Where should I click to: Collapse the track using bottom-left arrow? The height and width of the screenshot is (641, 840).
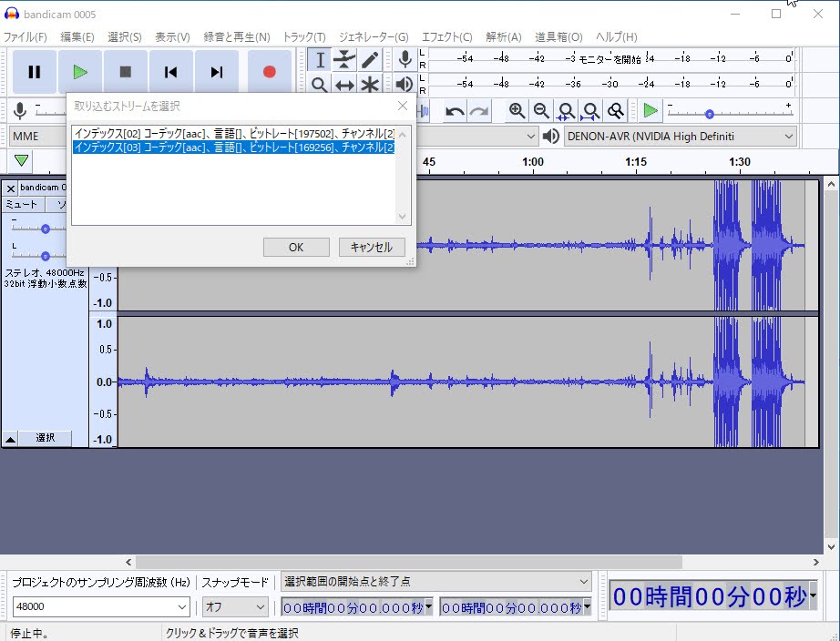[x=10, y=438]
